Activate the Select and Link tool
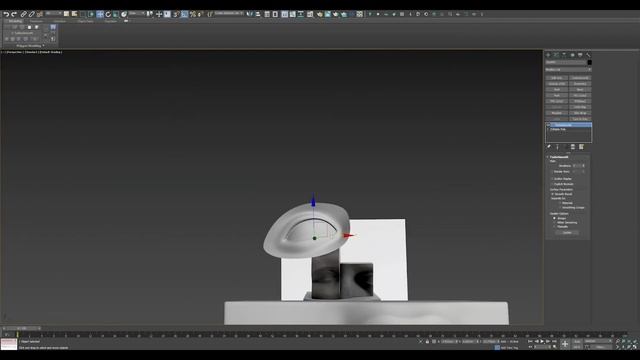 (23, 14)
